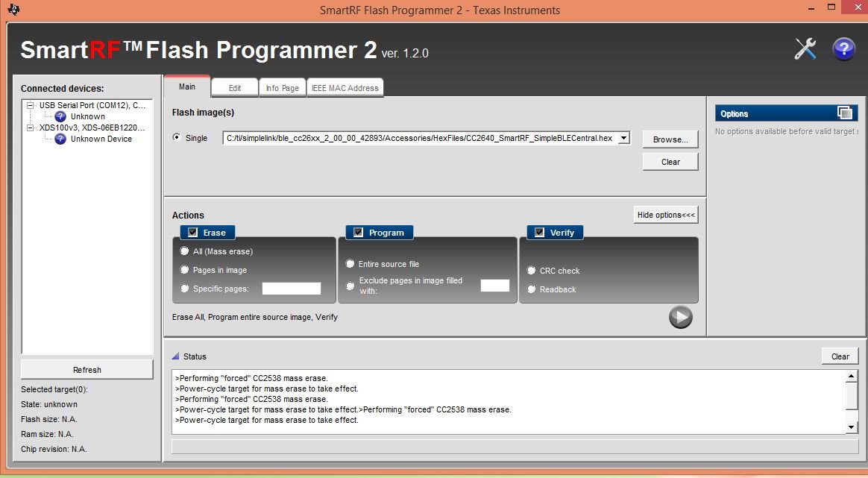Click the Specific pages input field
The height and width of the screenshot is (478, 868).
(x=291, y=289)
